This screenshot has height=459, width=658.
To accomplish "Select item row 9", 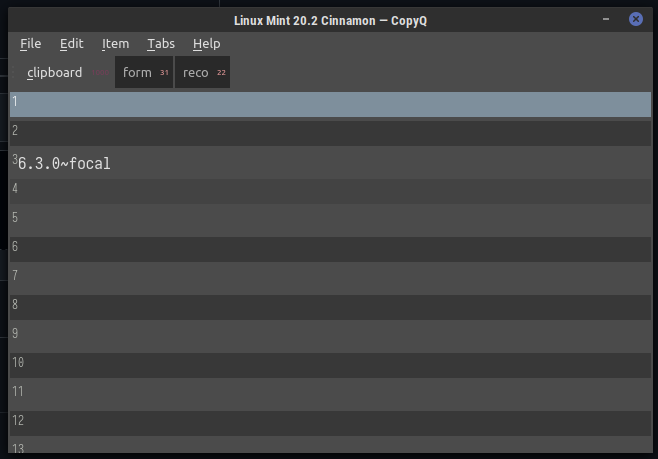I will click(x=330, y=336).
